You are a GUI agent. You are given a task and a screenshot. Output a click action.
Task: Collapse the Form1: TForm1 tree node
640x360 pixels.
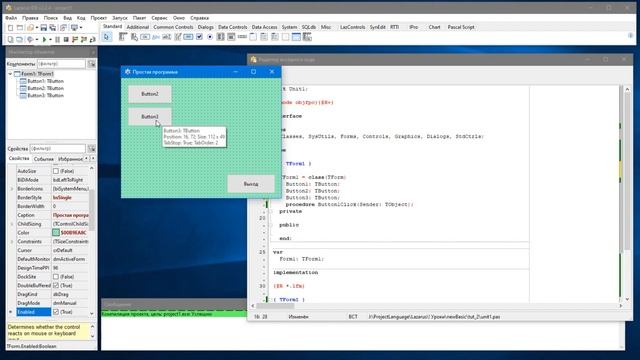(10, 74)
